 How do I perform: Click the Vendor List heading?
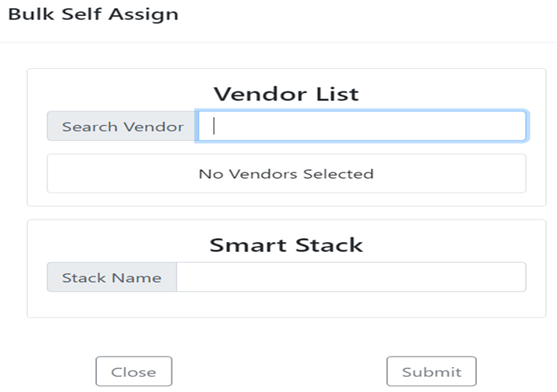(x=286, y=94)
